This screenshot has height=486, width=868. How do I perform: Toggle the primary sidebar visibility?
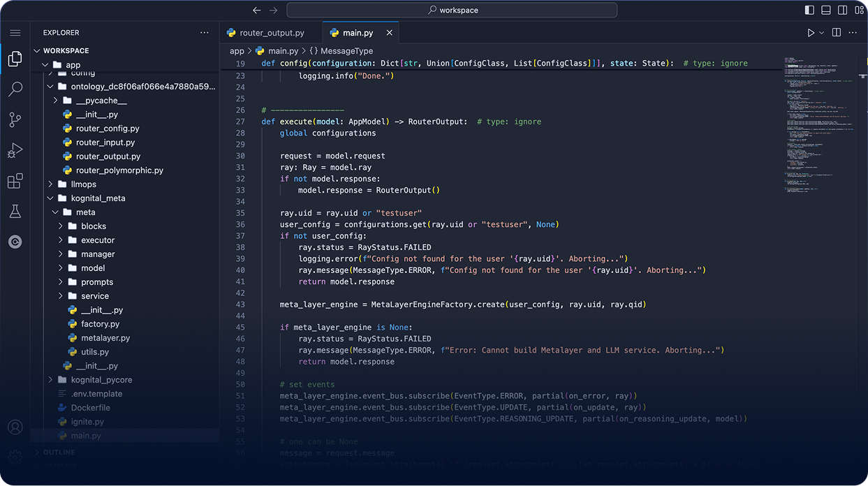tap(809, 10)
